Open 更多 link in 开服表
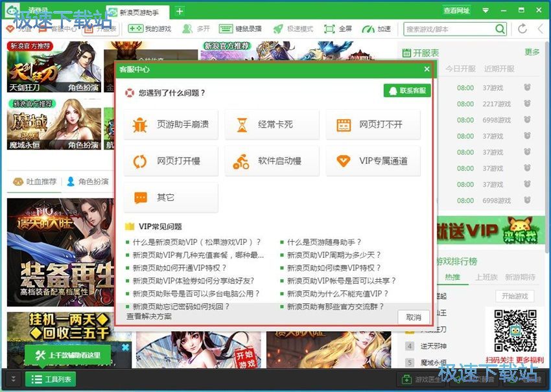This screenshot has width=551, height=392. (532, 52)
